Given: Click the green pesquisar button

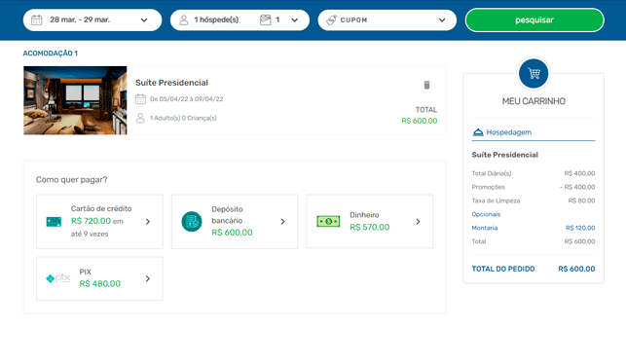Looking at the screenshot, I should coord(534,20).
